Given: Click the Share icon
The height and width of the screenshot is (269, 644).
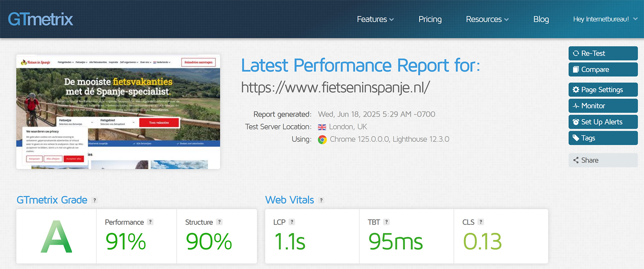Looking at the screenshot, I should pyautogui.click(x=576, y=160).
